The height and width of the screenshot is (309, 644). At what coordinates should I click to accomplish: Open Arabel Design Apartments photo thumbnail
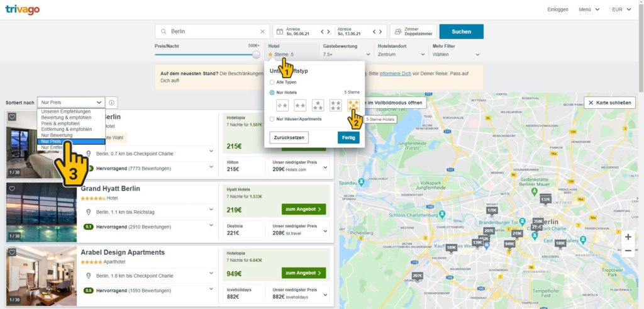(x=41, y=276)
